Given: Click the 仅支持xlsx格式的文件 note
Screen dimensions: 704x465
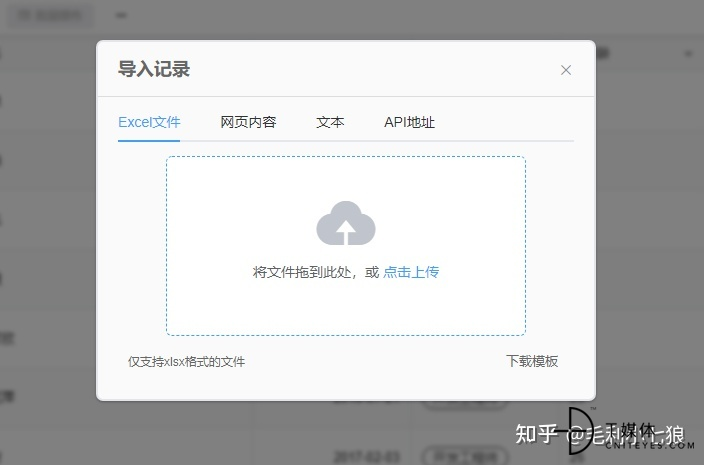Looking at the screenshot, I should point(186,361).
